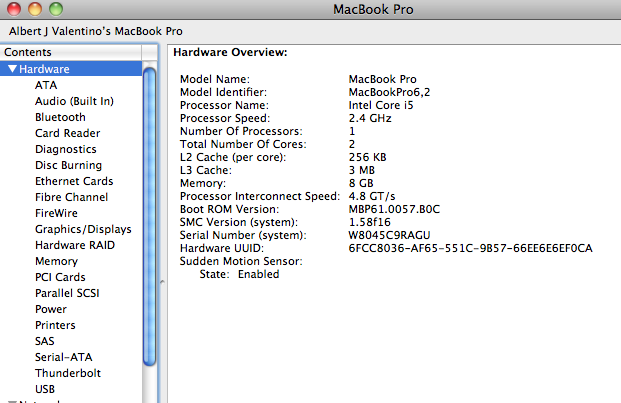Open Memory details in sidebar
Image resolution: width=621 pixels, height=403 pixels.
point(56,261)
